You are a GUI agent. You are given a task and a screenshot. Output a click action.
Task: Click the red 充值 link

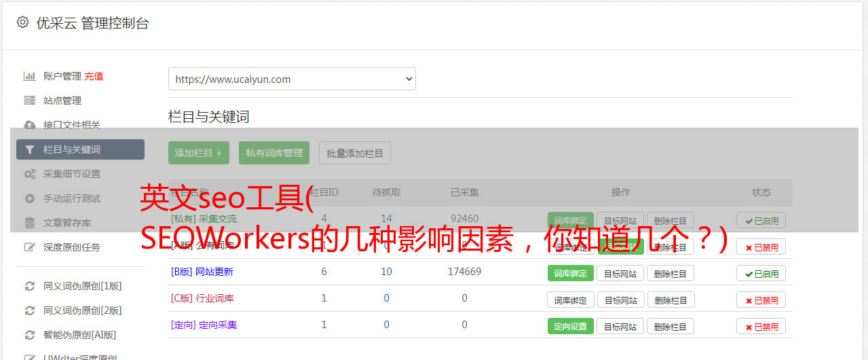(94, 76)
